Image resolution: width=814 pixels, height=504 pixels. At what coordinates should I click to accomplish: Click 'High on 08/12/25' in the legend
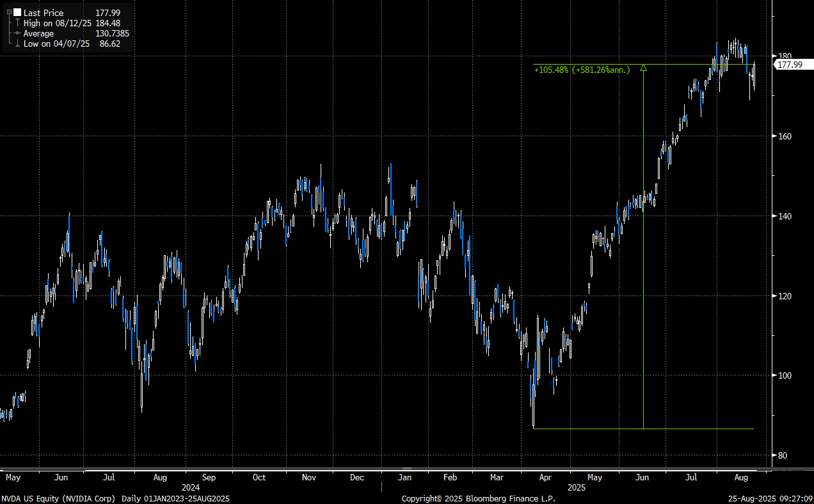58,23
